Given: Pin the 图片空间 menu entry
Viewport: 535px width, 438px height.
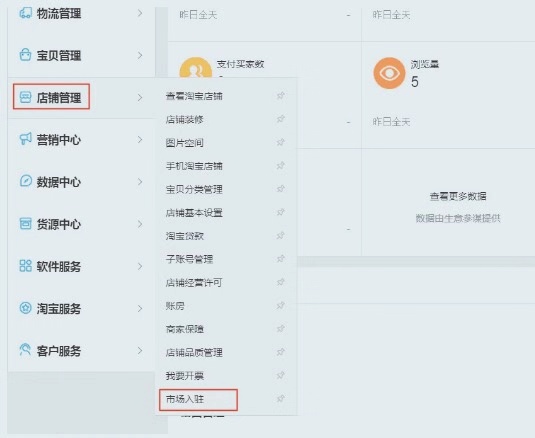Looking at the screenshot, I should click(280, 142).
